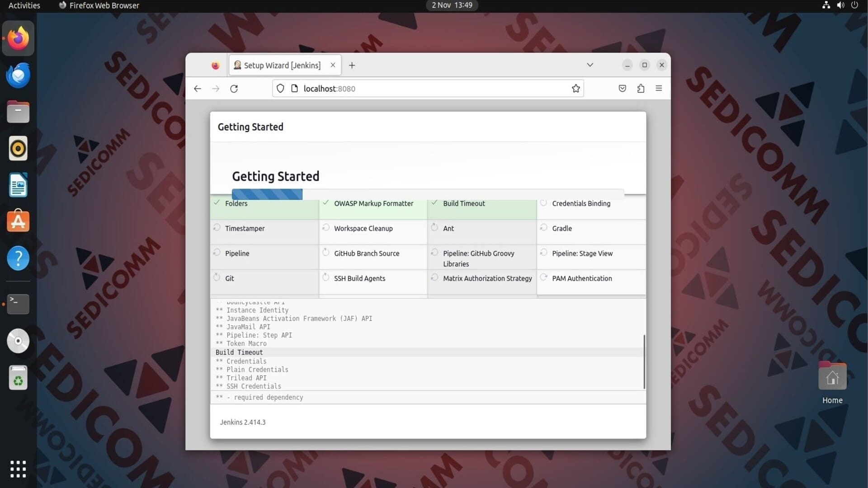The width and height of the screenshot is (868, 488).
Task: Click the Credentials Binding cell
Action: (x=591, y=207)
